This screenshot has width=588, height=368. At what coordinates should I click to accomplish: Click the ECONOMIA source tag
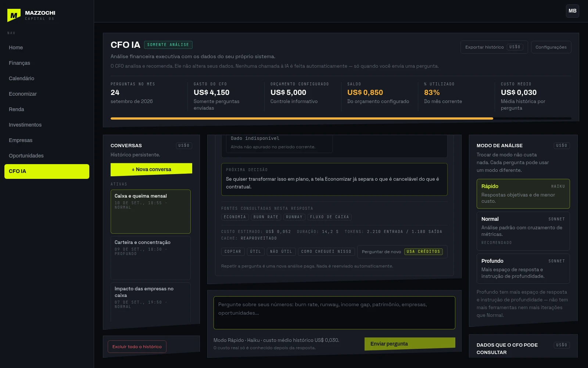click(235, 217)
